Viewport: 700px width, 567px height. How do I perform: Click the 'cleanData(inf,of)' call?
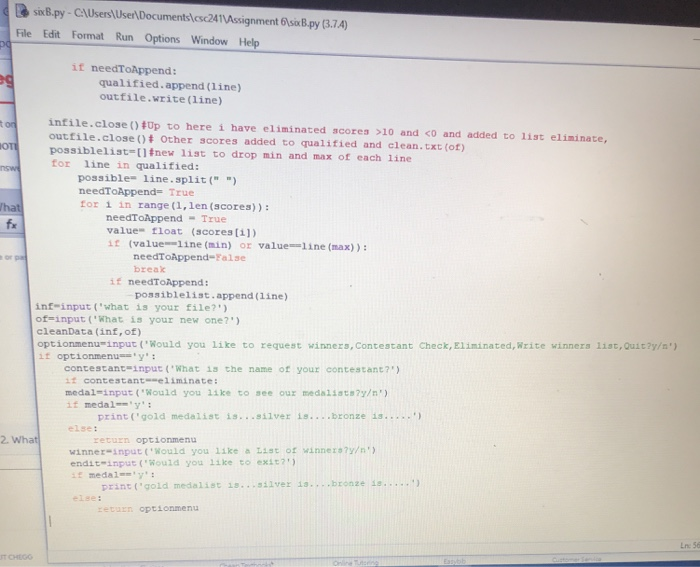[89, 332]
